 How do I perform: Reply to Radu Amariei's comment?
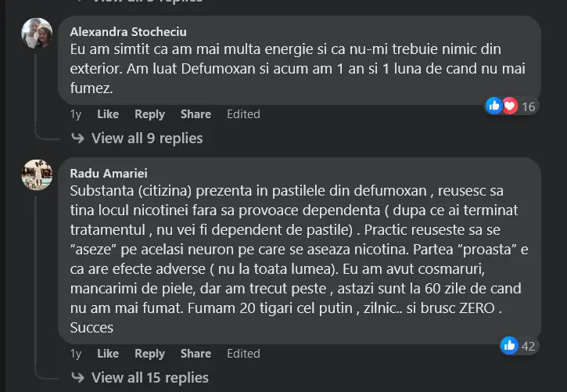[x=149, y=354]
